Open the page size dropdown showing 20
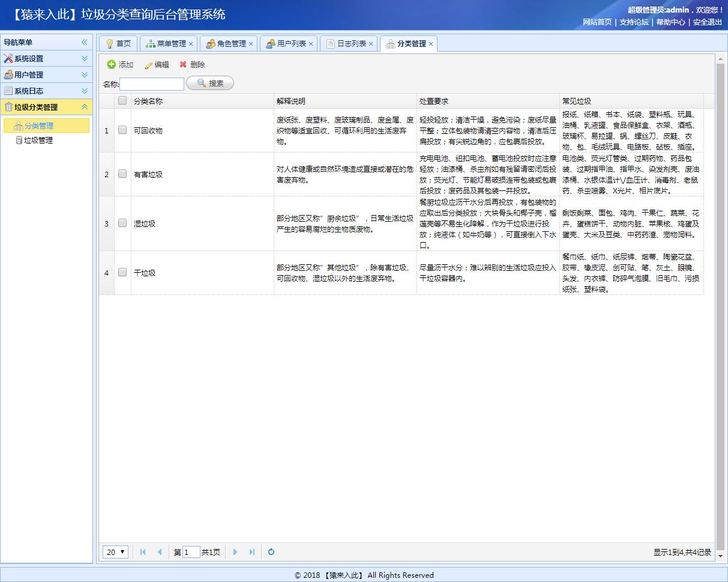 coord(115,551)
